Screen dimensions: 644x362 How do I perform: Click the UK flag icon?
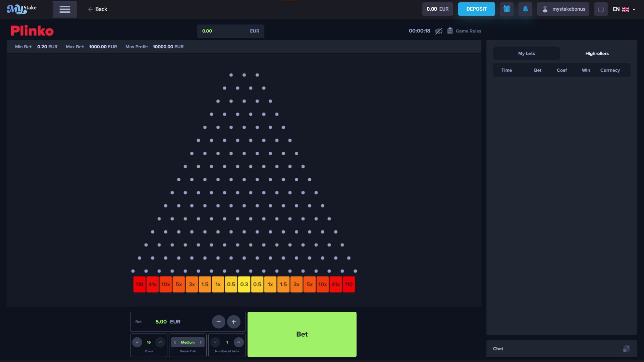(626, 9)
